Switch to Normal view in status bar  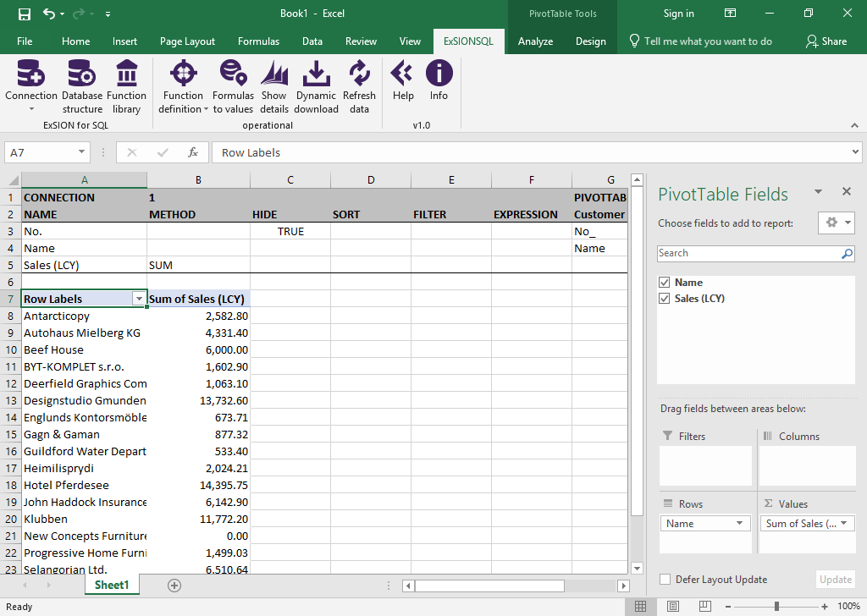click(x=640, y=606)
